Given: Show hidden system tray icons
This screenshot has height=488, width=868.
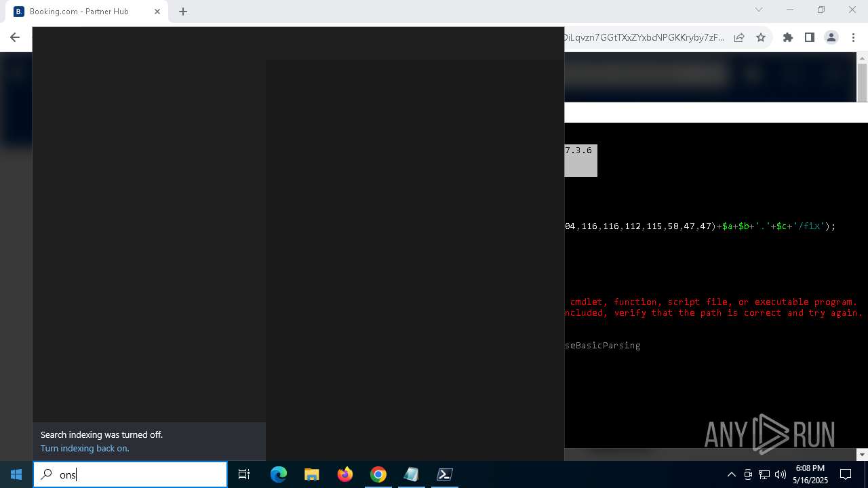Looking at the screenshot, I should [732, 474].
